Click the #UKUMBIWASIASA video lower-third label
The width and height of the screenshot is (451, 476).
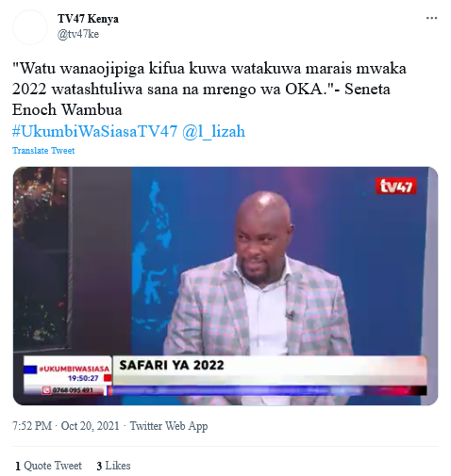[74, 369]
